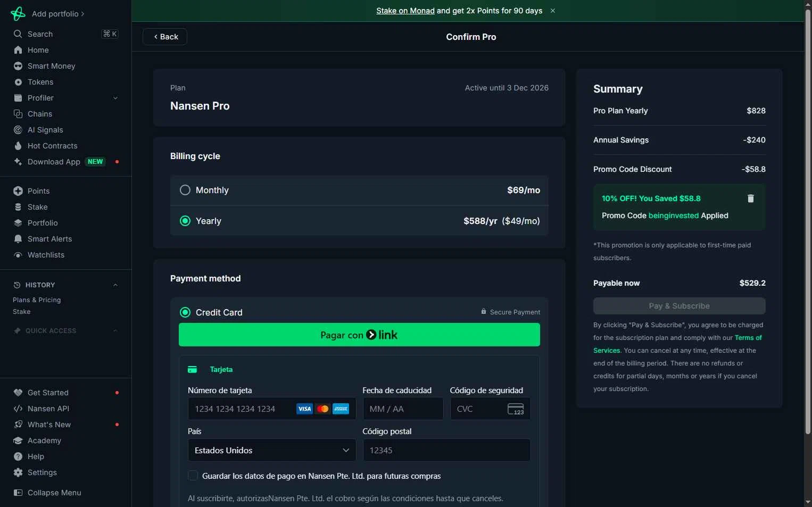This screenshot has height=507, width=812.
Task: Open Plans & Pricing history entry
Action: pos(37,300)
